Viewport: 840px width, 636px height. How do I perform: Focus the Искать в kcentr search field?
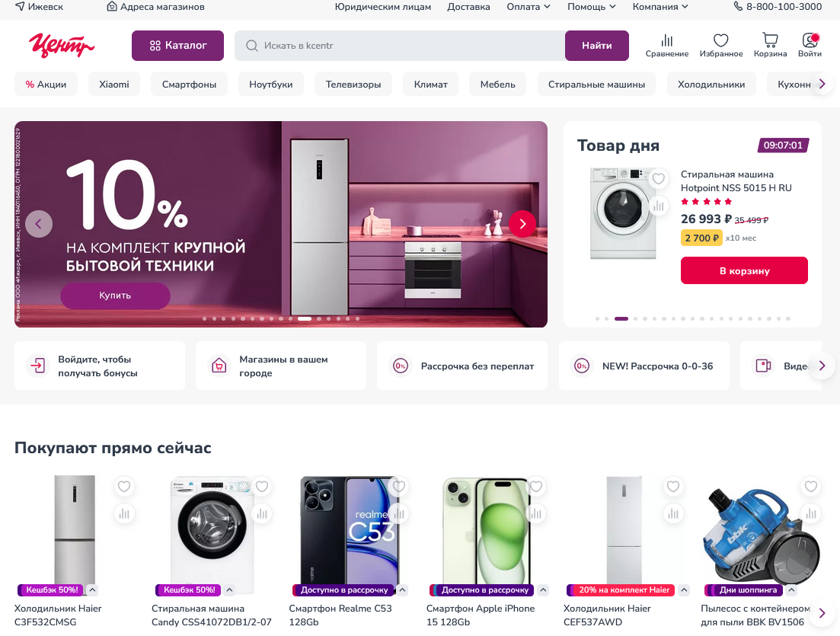click(x=400, y=46)
